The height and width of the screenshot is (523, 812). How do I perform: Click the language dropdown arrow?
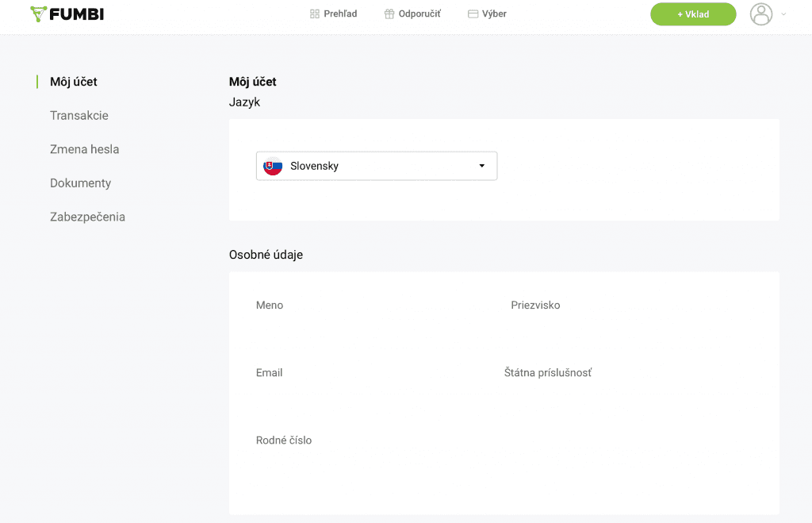click(x=481, y=166)
